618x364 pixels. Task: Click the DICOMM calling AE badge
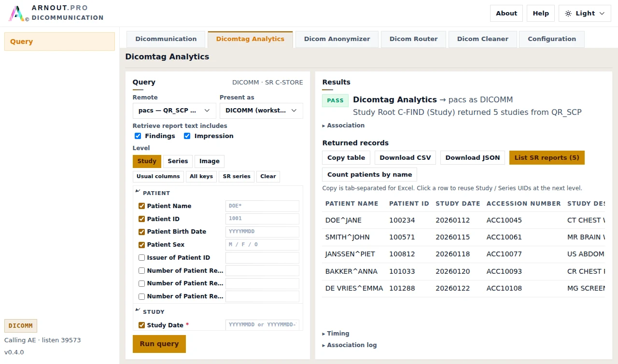click(21, 326)
